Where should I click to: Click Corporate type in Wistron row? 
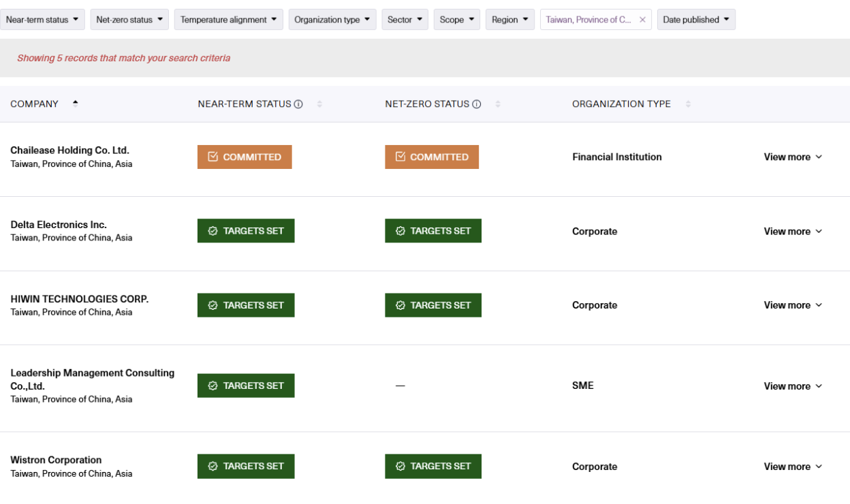pyautogui.click(x=595, y=467)
